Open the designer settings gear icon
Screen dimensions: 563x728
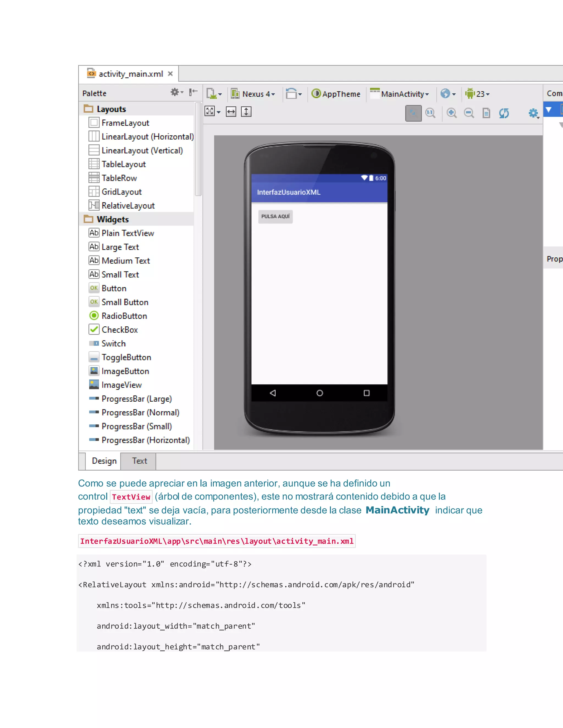click(534, 113)
